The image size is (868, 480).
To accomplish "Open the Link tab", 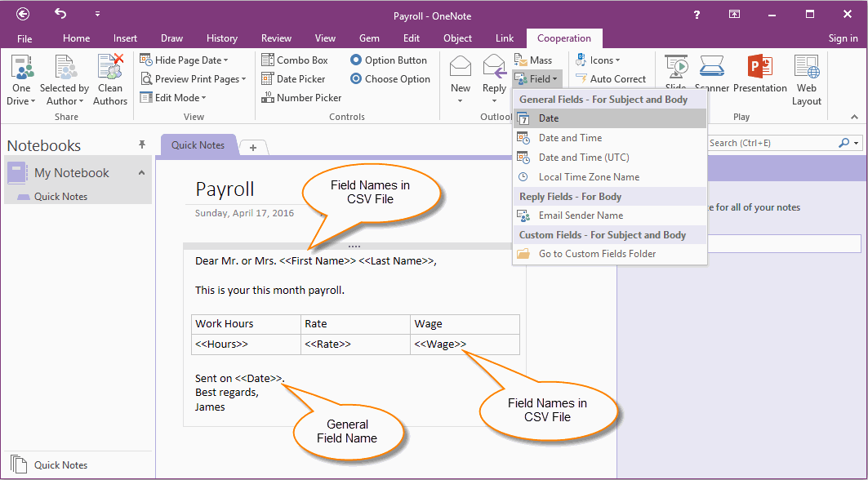I will [505, 38].
